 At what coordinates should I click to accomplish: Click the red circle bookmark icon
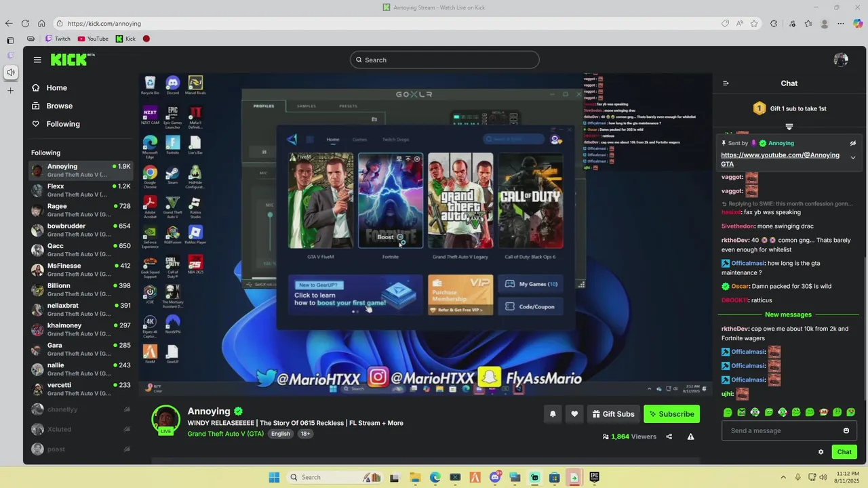tap(146, 39)
